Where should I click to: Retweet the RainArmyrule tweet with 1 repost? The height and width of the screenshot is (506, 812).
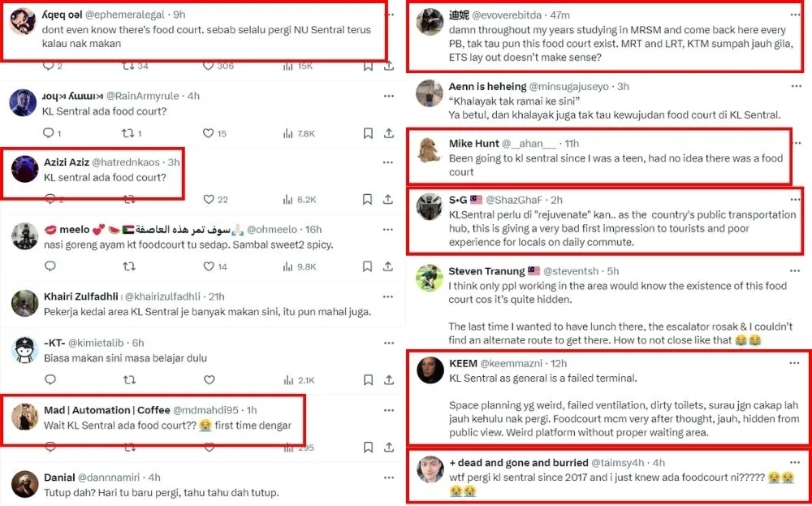pos(127,133)
